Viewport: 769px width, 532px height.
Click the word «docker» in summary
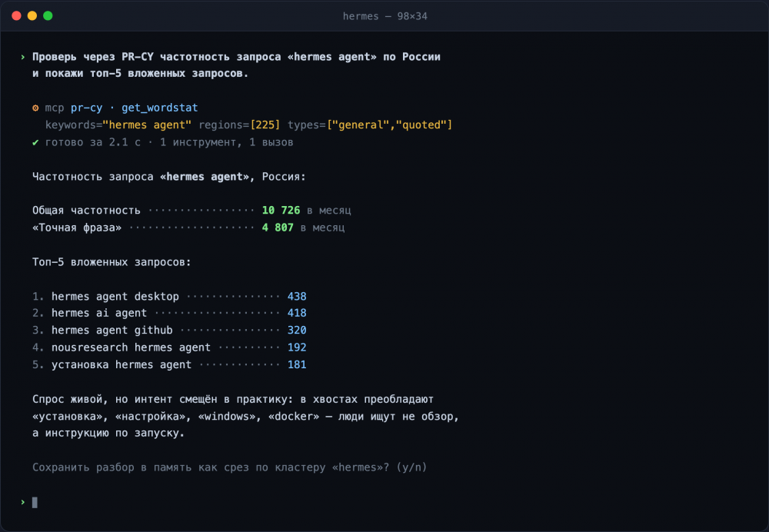pyautogui.click(x=294, y=416)
